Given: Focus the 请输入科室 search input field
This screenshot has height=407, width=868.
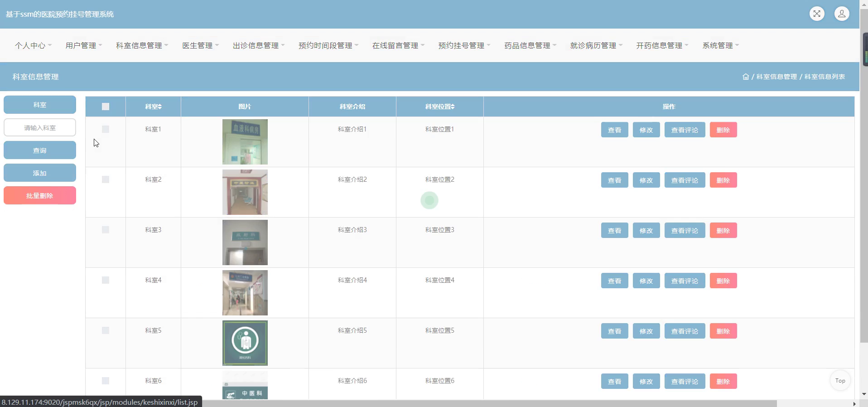Looking at the screenshot, I should 40,127.
